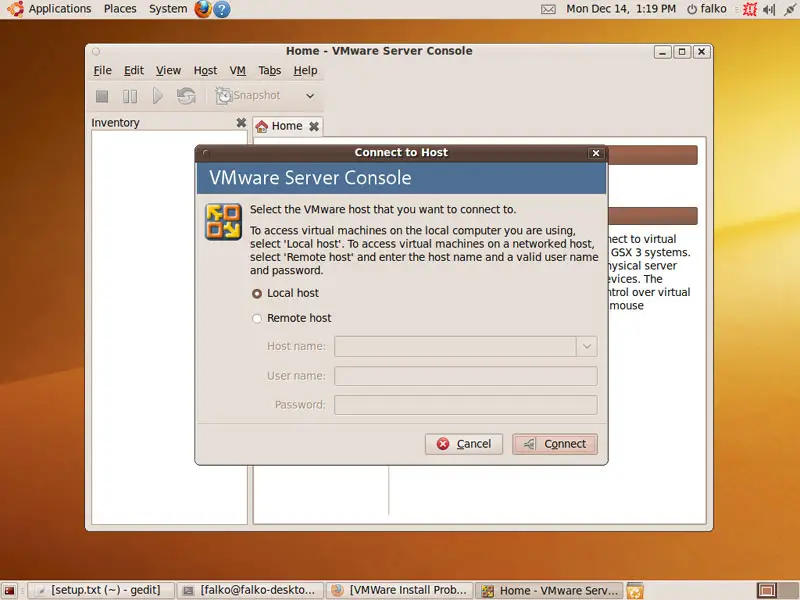Open the falko user session menu
800x600 pixels.
708,9
